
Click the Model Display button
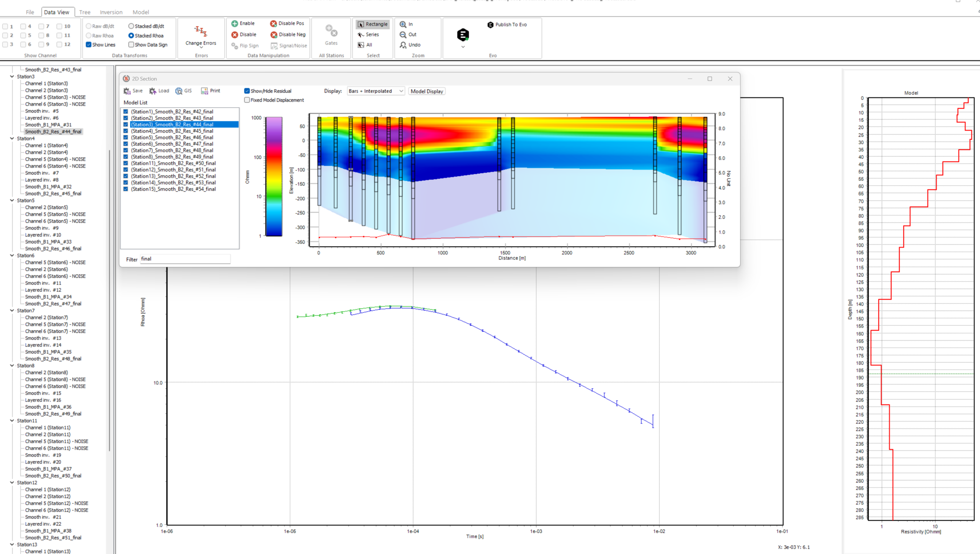point(426,91)
